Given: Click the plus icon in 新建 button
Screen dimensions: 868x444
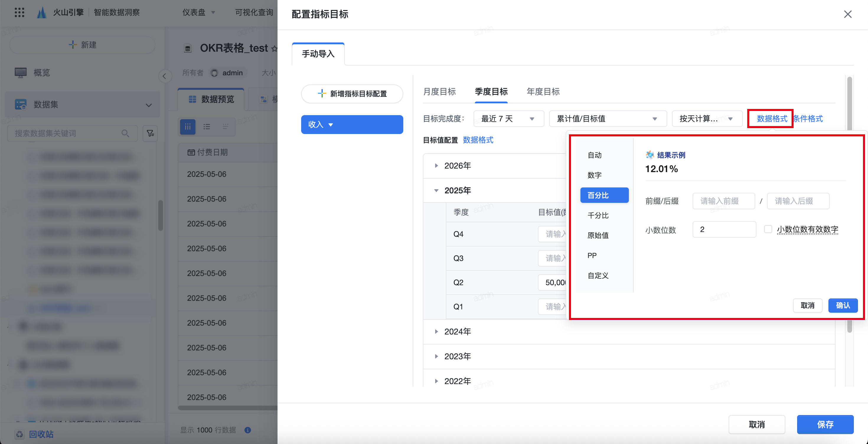Looking at the screenshot, I should pyautogui.click(x=72, y=45).
